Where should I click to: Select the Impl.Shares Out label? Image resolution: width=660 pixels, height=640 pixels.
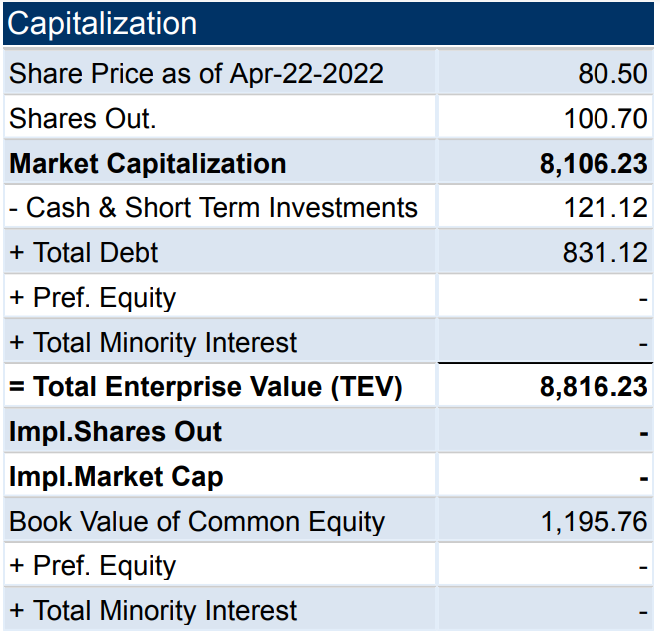click(116, 432)
